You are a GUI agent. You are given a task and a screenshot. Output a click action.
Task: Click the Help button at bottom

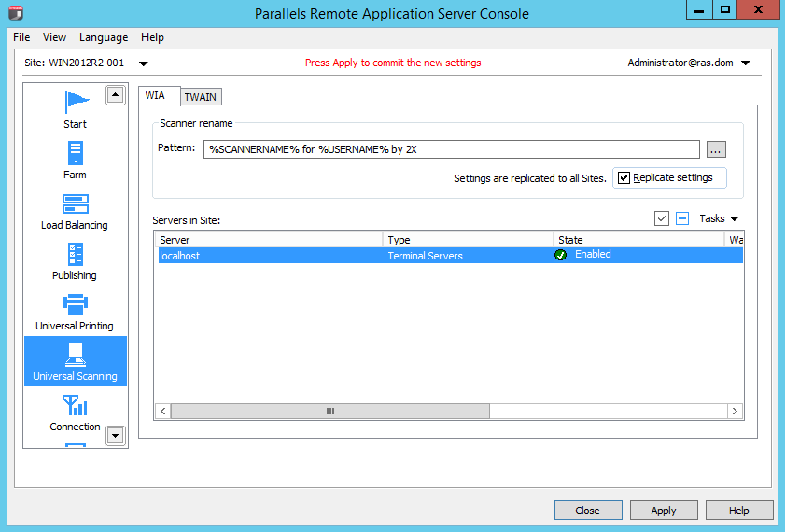tap(739, 511)
